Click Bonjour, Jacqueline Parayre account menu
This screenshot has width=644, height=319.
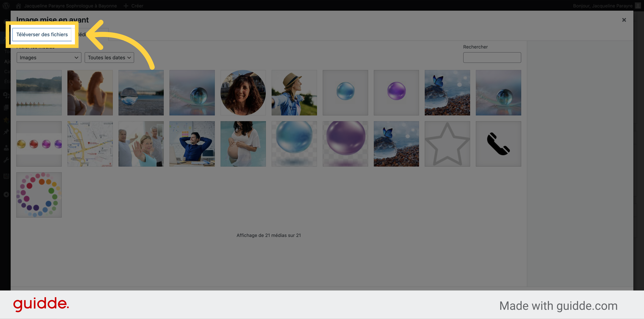tap(602, 6)
